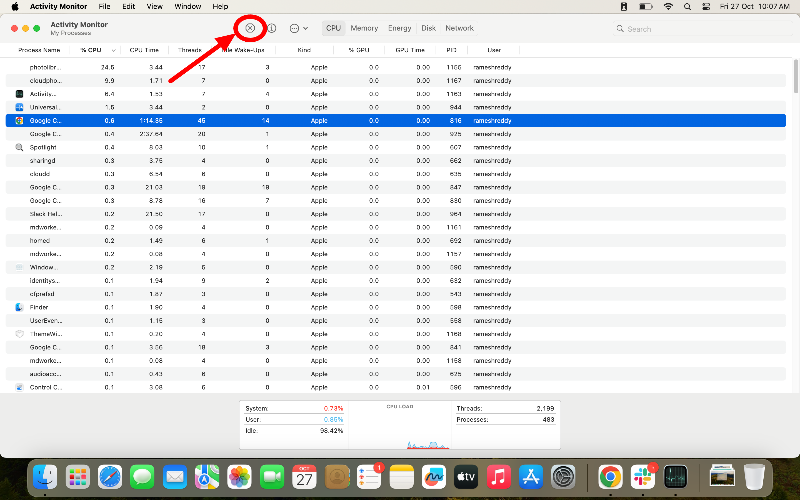Select the identitys... process row
The image size is (800, 500).
click(x=395, y=281)
